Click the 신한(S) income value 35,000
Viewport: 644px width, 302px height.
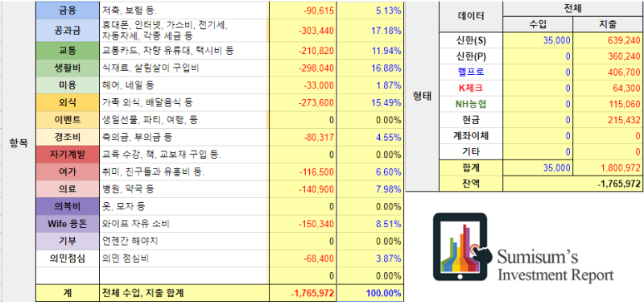[538, 41]
